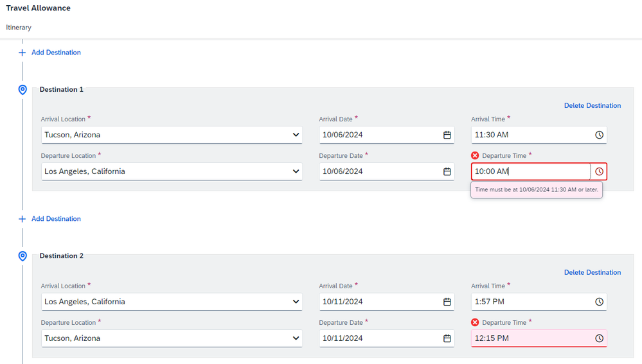The height and width of the screenshot is (364, 642).
Task: Delete Destination 1 via its link
Action: (592, 105)
